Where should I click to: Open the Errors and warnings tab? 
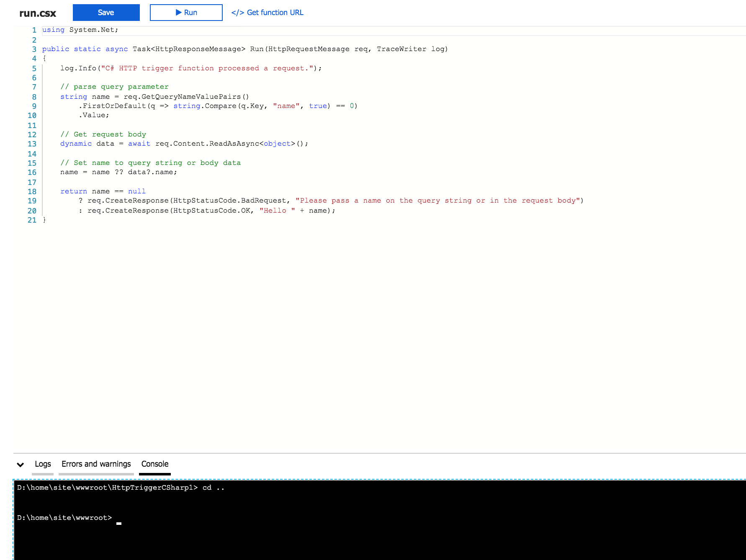pos(95,464)
